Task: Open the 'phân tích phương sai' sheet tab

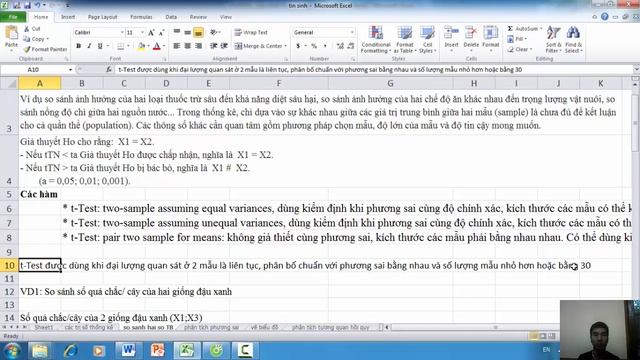Action: 211,327
